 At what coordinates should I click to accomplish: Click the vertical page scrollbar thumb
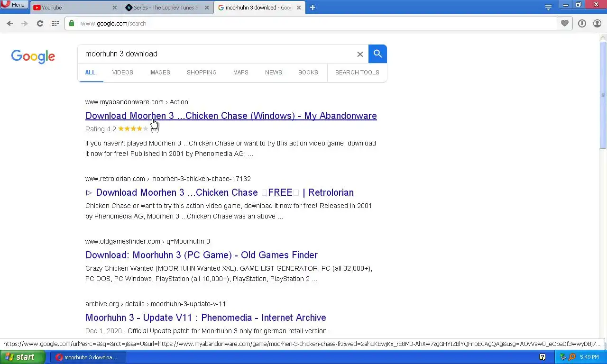pos(603,95)
